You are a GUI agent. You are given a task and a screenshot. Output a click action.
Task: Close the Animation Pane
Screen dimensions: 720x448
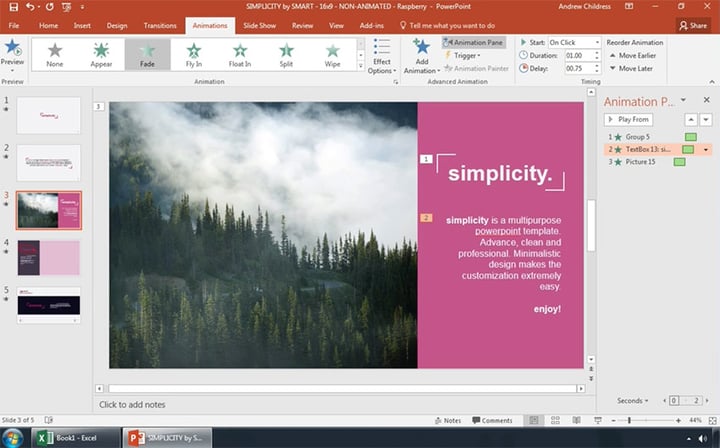(x=706, y=100)
